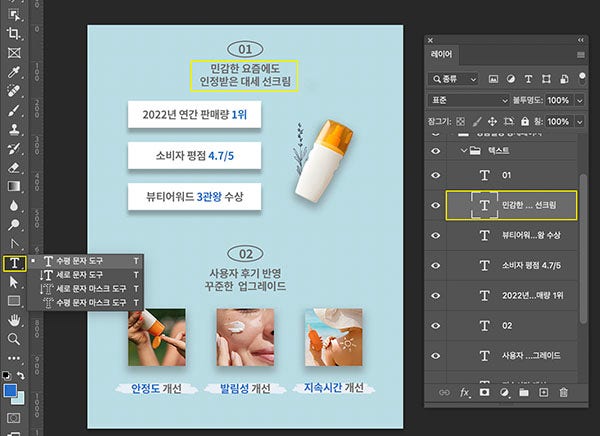Hide the 민감한 ... 선크림 layer
Image resolution: width=600 pixels, height=436 pixels.
[x=435, y=206]
